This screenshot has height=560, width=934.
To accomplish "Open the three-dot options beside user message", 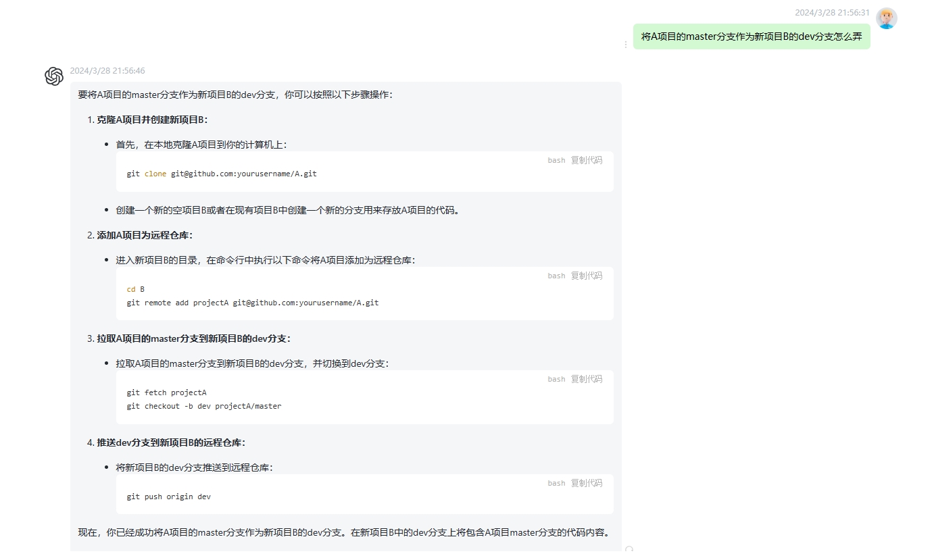I will [625, 45].
